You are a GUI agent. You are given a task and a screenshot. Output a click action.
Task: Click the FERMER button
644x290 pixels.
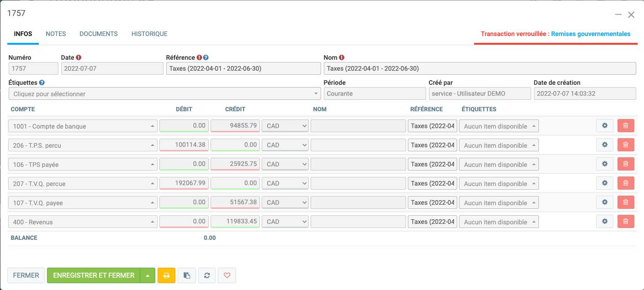pos(26,275)
